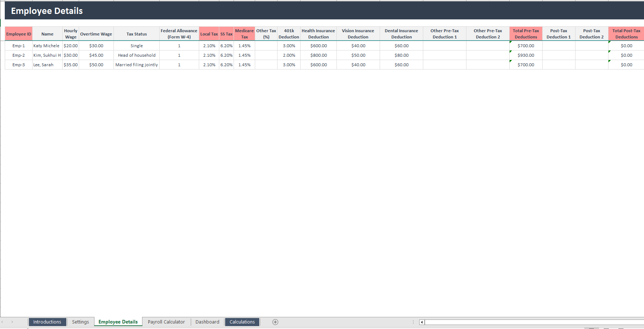Select the Total Pre-Tax Deductions header

click(526, 34)
